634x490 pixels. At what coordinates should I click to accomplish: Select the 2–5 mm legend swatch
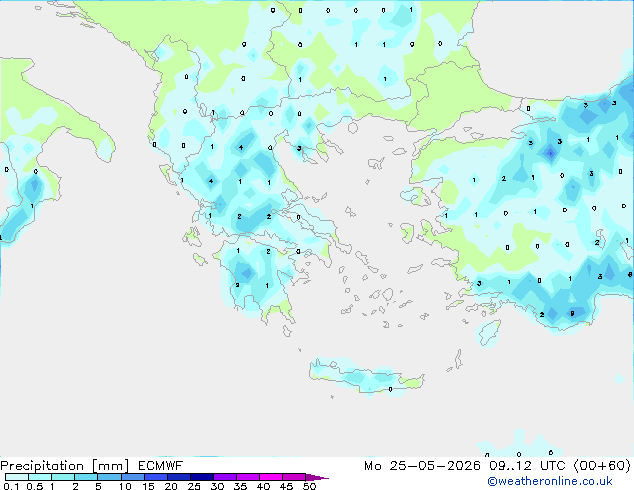pyautogui.click(x=86, y=477)
